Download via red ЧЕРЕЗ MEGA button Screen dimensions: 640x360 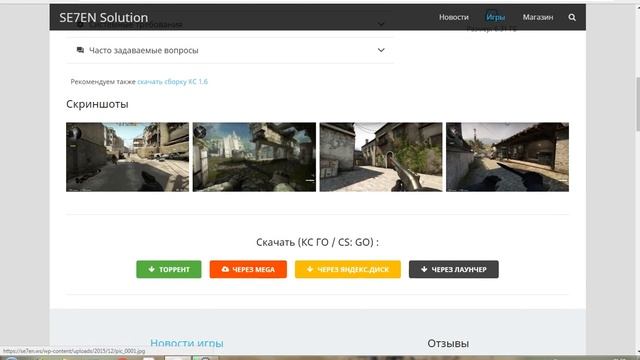(x=248, y=269)
